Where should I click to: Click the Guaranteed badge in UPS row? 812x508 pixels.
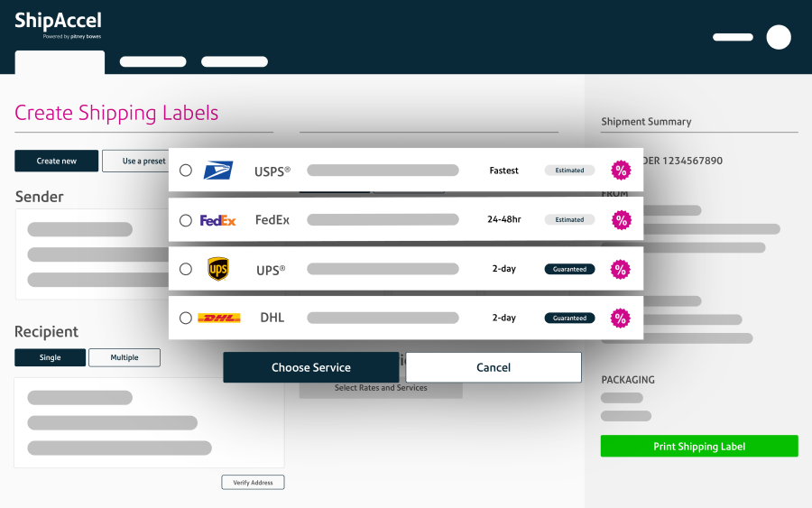[x=569, y=269]
